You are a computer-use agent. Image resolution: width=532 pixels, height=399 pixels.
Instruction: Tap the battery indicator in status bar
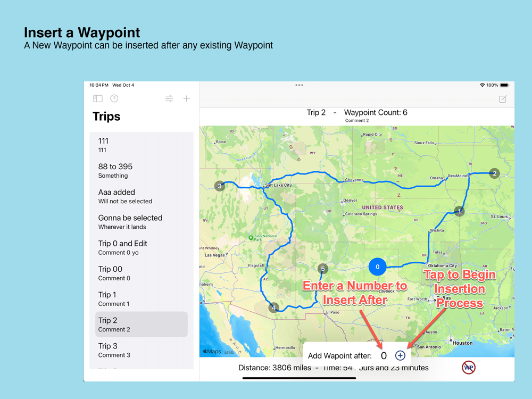[504, 85]
